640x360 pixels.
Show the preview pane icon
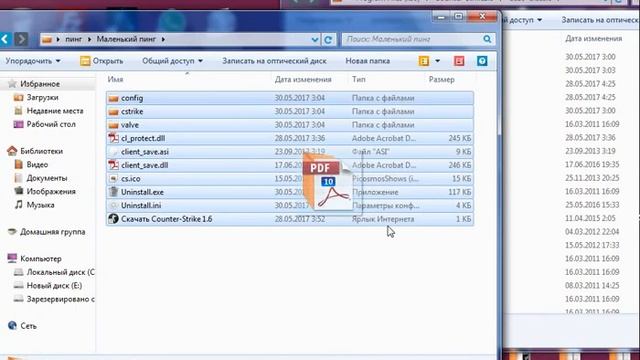pyautogui.click(x=459, y=61)
